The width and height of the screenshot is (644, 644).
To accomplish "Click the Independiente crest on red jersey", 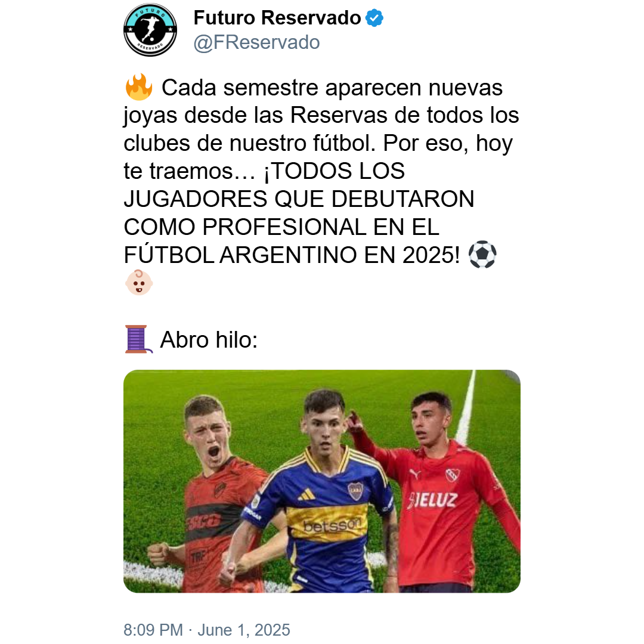I will 453,475.
